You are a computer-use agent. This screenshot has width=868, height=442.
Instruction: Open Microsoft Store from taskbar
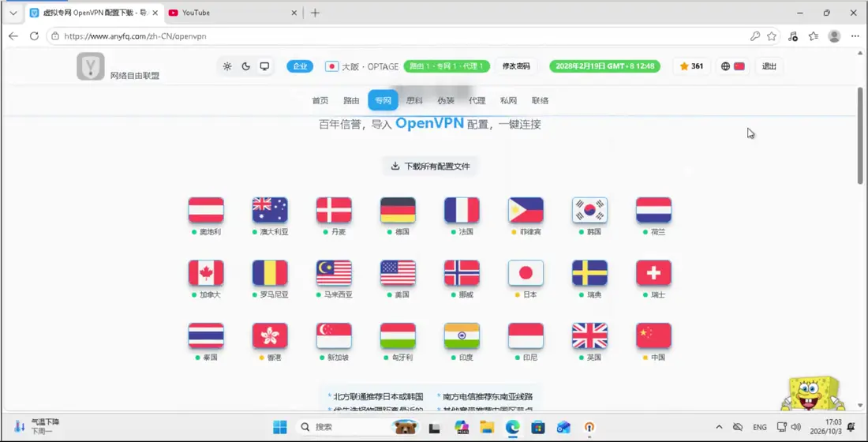538,427
